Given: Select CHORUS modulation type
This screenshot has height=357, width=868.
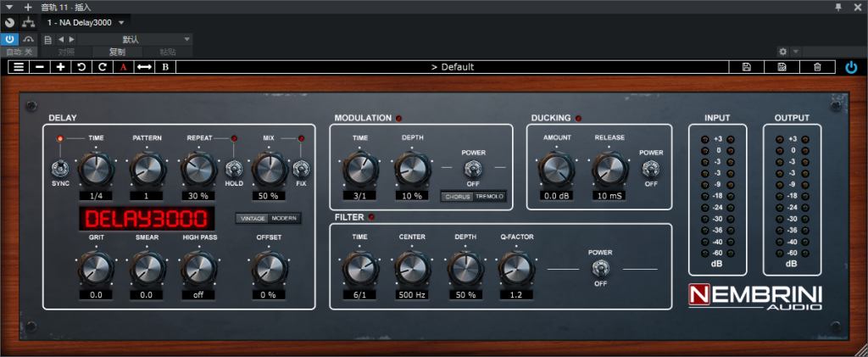Looking at the screenshot, I should click(x=457, y=197).
